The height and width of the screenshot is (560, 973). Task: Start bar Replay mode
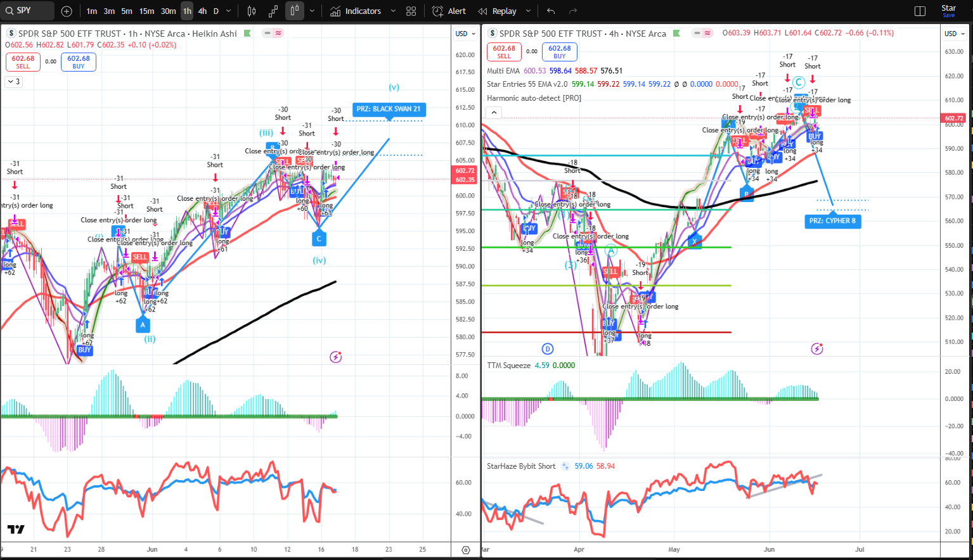pyautogui.click(x=498, y=11)
